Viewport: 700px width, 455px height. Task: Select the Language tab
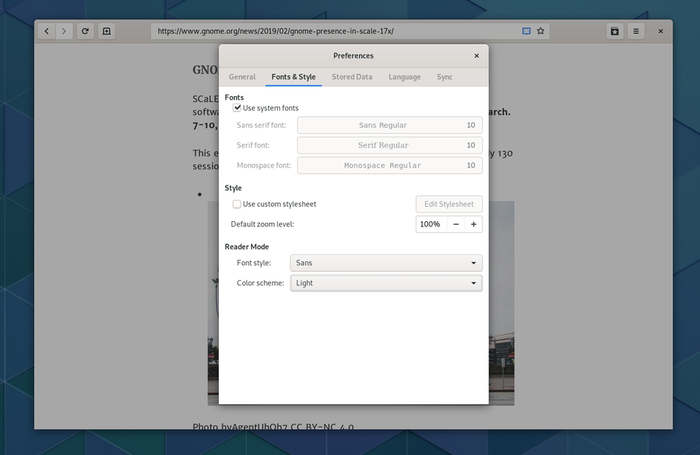point(404,77)
